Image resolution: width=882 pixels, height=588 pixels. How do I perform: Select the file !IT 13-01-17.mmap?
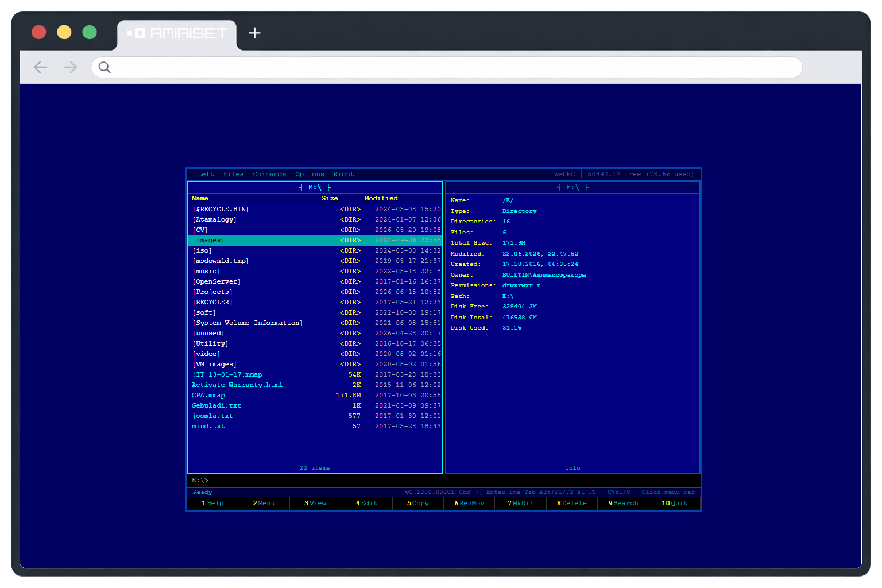coord(315,375)
